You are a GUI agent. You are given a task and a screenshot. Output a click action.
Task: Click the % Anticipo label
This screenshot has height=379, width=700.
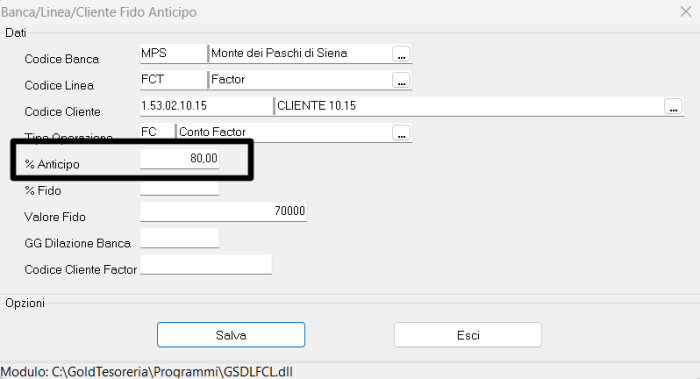pyautogui.click(x=52, y=164)
